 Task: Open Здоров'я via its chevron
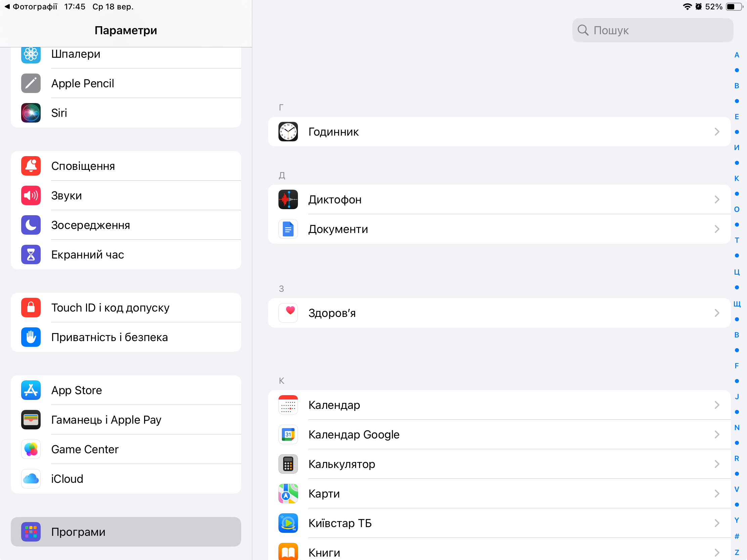[717, 313]
